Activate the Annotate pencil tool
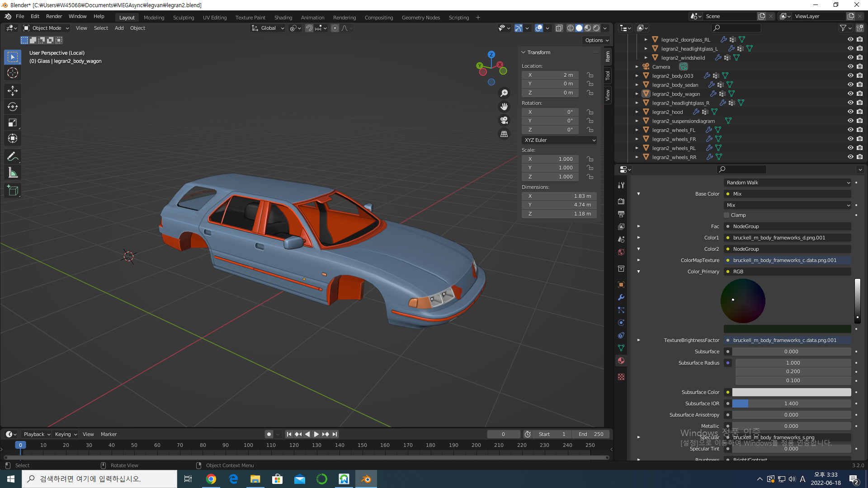This screenshot has width=868, height=488. pyautogui.click(x=13, y=157)
